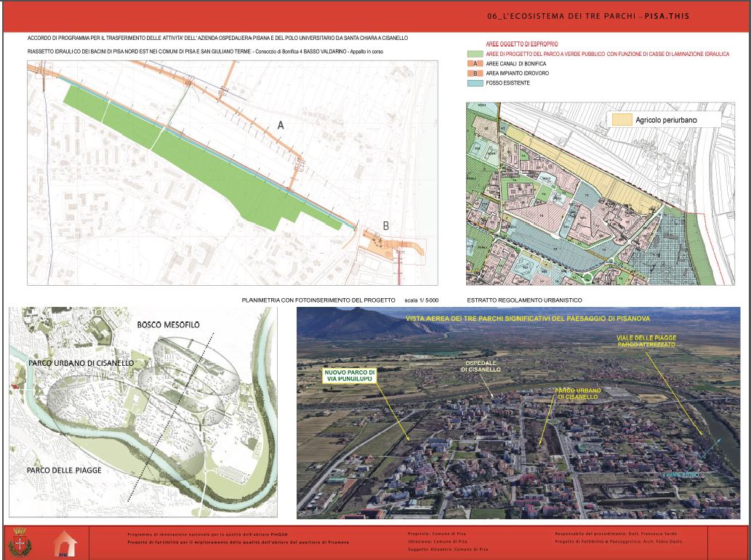Select the blue Fosso Esistente legend swatch
751x560 pixels.
(474, 83)
